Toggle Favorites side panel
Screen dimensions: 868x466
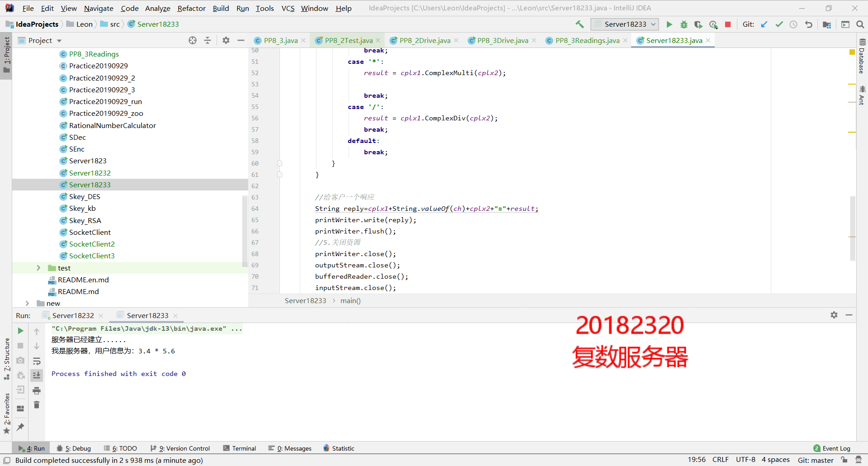tap(6, 414)
